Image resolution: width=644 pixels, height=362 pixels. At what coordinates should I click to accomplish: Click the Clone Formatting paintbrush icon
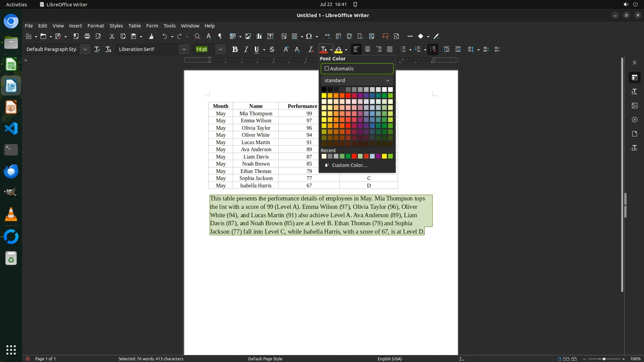point(151,36)
